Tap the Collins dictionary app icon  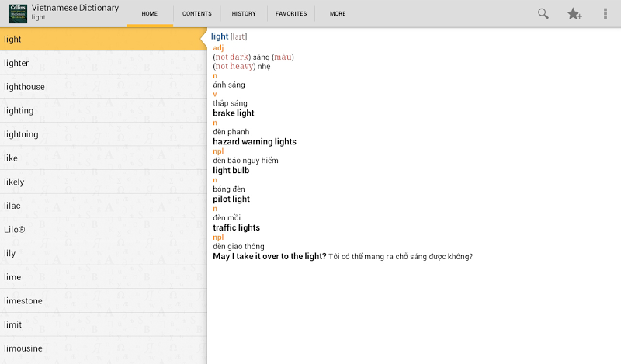pos(18,13)
